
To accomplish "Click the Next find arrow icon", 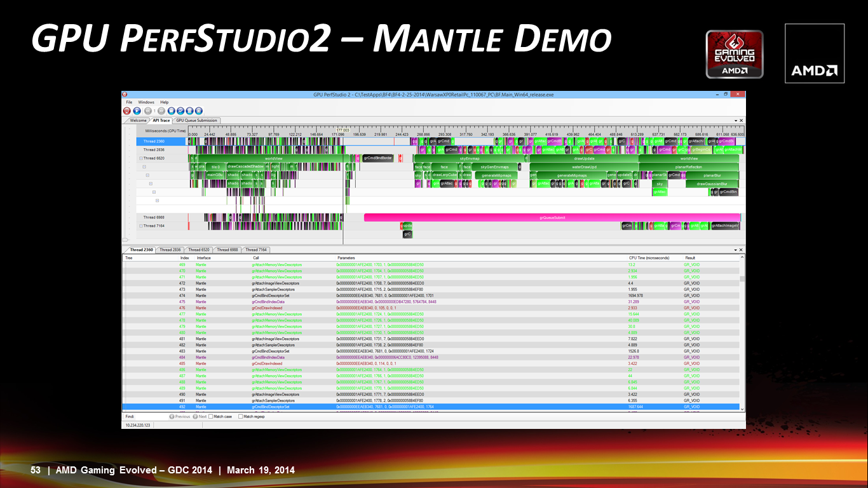I will click(x=196, y=416).
